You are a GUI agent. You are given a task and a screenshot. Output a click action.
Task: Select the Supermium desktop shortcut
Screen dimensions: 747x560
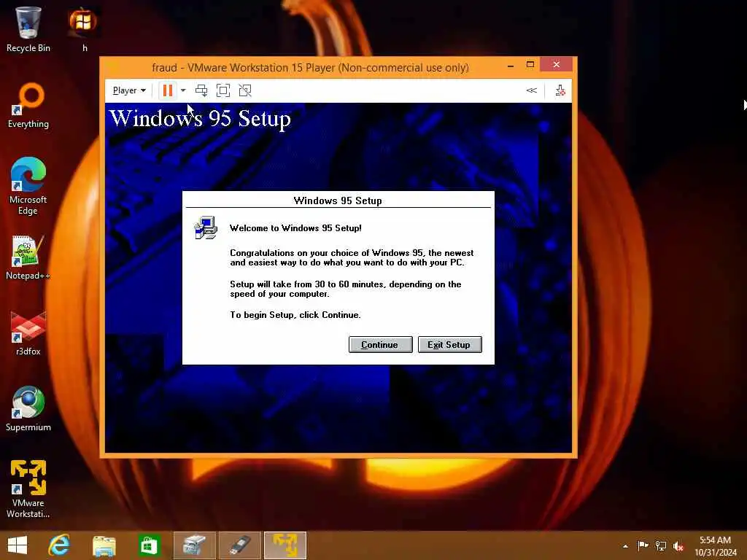[x=28, y=409]
